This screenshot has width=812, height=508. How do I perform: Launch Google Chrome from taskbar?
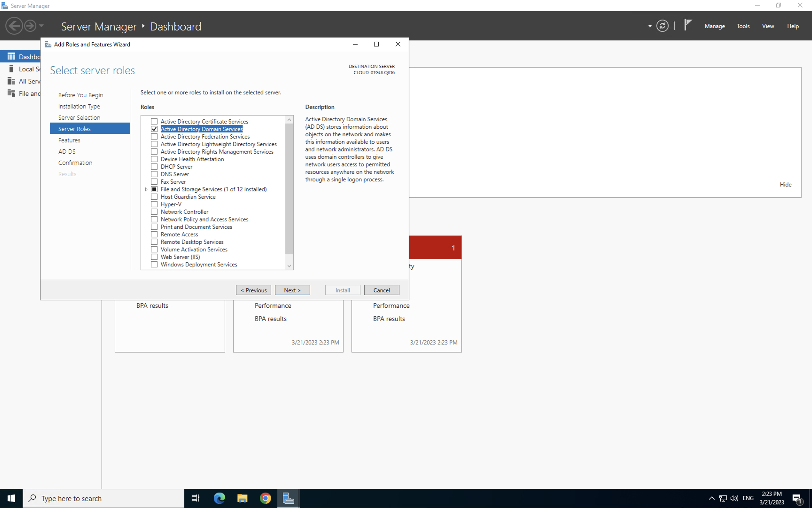click(265, 498)
